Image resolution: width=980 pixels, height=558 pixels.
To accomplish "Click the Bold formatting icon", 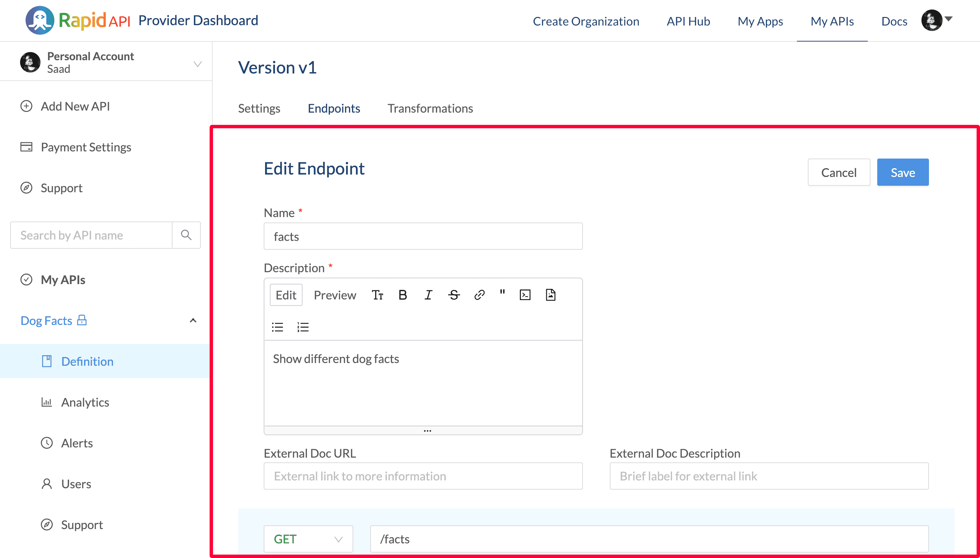I will [403, 295].
